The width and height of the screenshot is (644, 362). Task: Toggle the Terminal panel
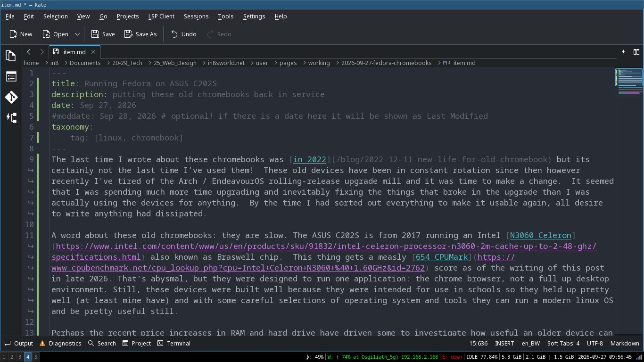click(173, 343)
